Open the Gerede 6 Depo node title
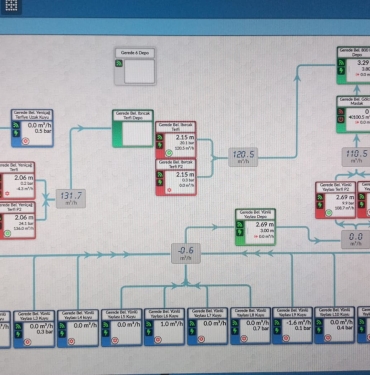Viewport: 370px width, 375px height. coord(135,53)
